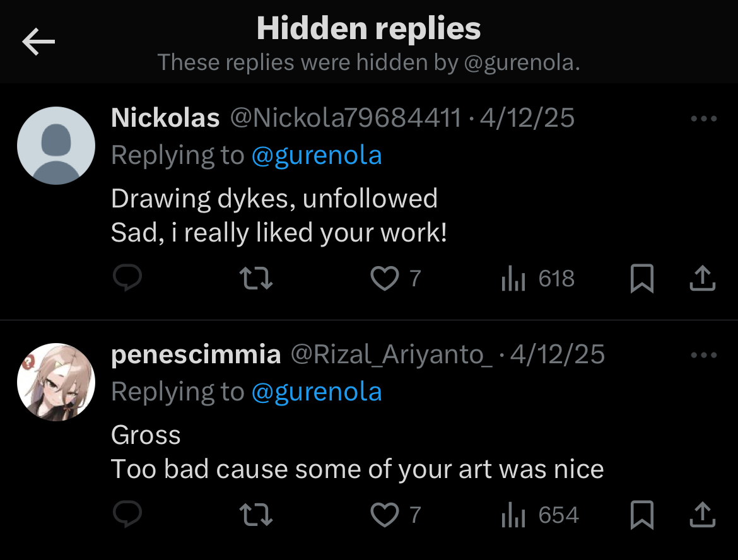The width and height of the screenshot is (738, 560).
Task: Open @gurenola link in Nickolas's reply
Action: (316, 155)
